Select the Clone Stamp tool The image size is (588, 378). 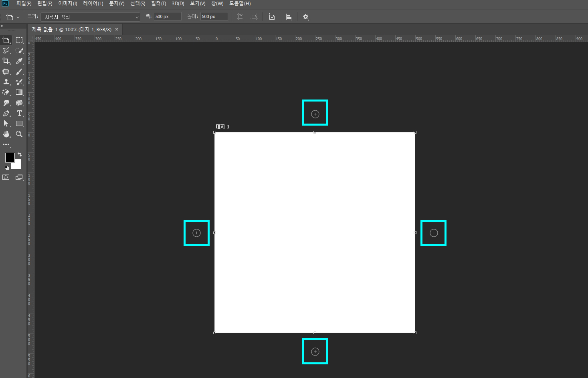point(6,82)
